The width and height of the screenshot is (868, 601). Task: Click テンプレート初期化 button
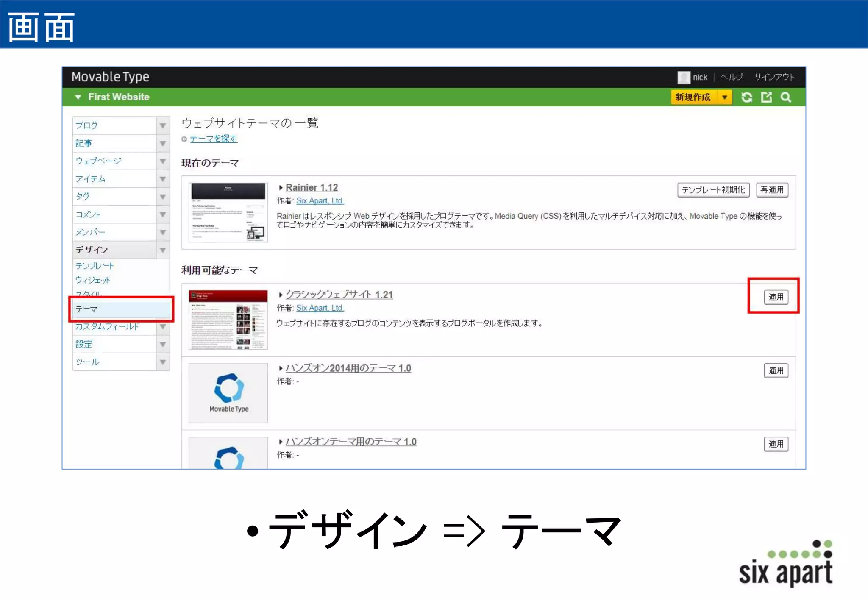tap(713, 190)
